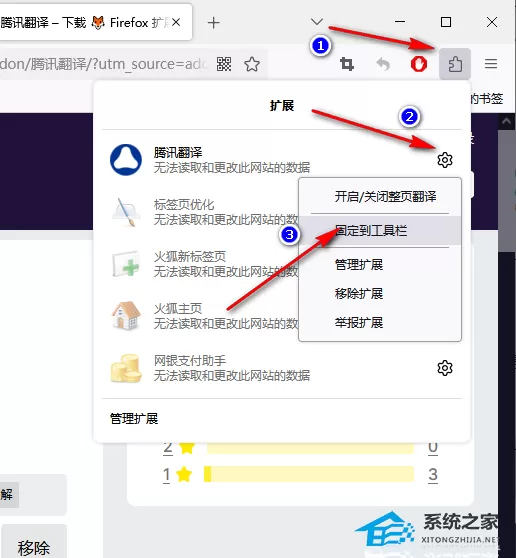Click the QR code icon in address bar
The width and height of the screenshot is (516, 558).
(x=224, y=64)
